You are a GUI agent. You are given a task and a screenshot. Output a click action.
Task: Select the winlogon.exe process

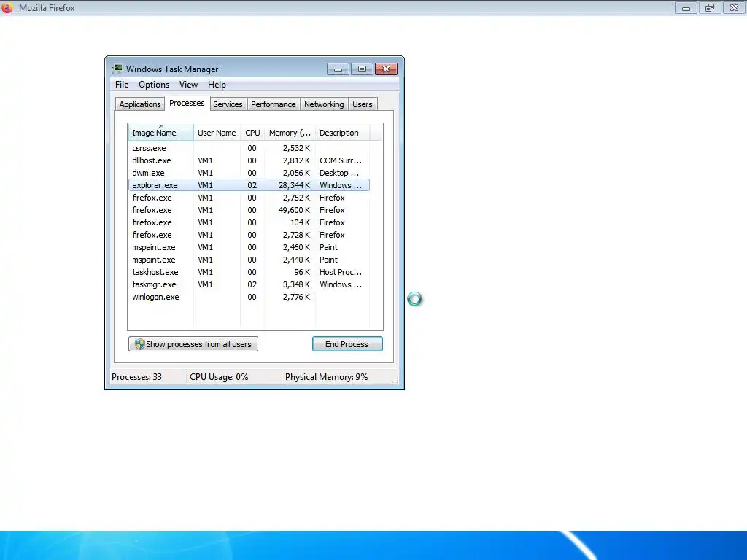[249, 297]
